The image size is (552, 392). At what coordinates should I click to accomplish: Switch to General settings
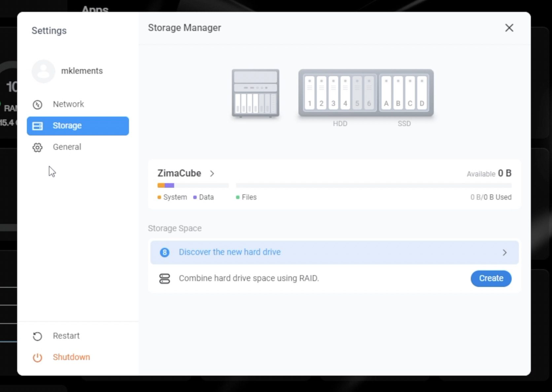(x=67, y=147)
